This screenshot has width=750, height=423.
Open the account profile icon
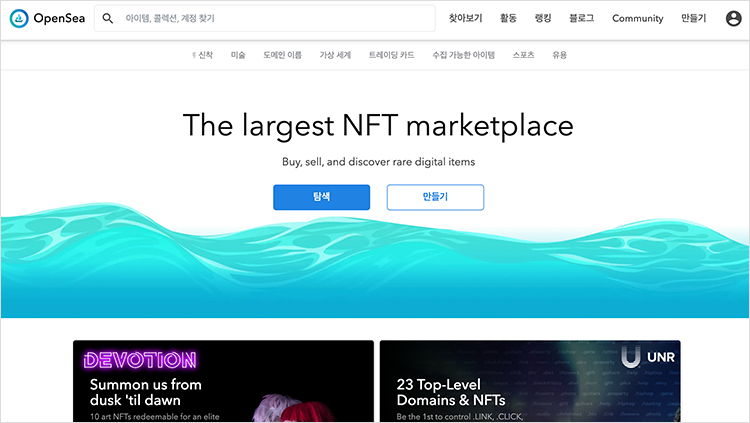point(733,19)
